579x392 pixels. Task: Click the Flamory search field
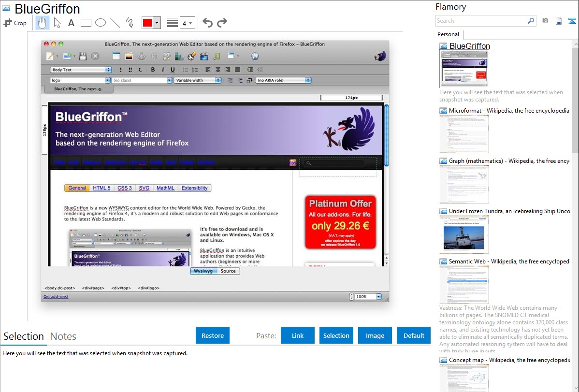tap(481, 21)
